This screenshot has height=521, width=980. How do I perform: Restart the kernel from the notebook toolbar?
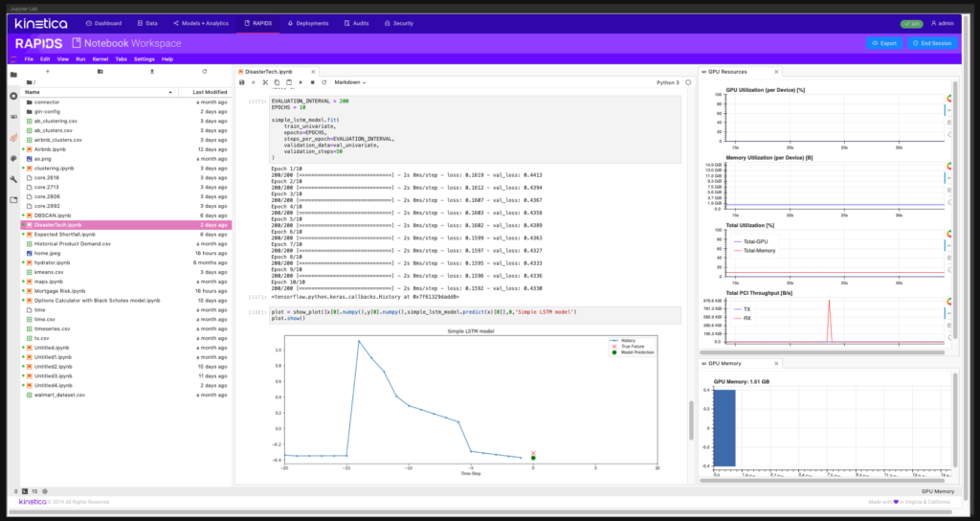point(323,82)
